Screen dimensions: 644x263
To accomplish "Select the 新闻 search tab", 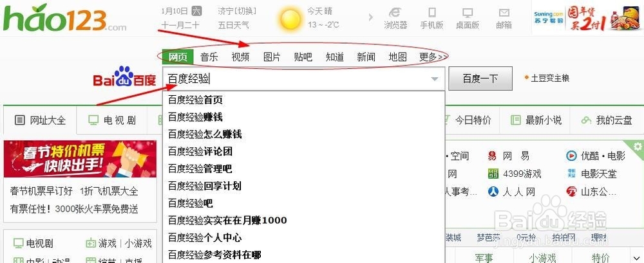I will (x=366, y=57).
